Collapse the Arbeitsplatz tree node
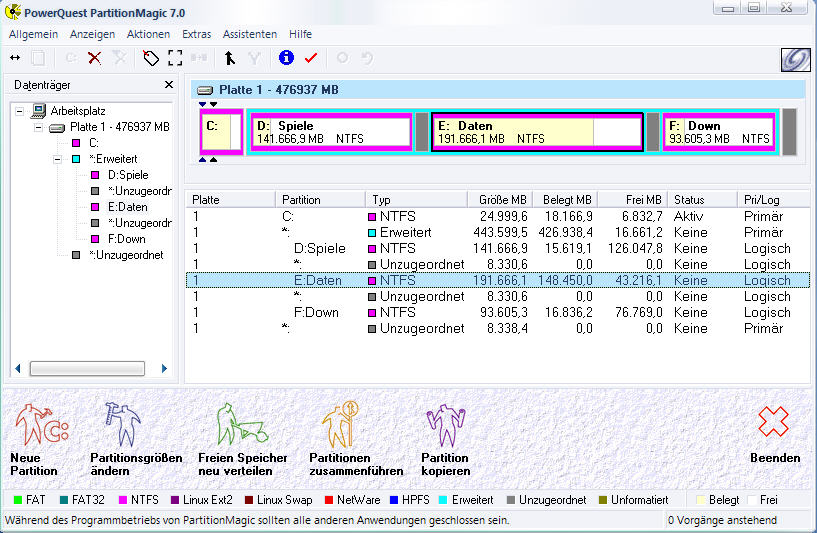Screen dimensions: 817x533 click(x=20, y=111)
